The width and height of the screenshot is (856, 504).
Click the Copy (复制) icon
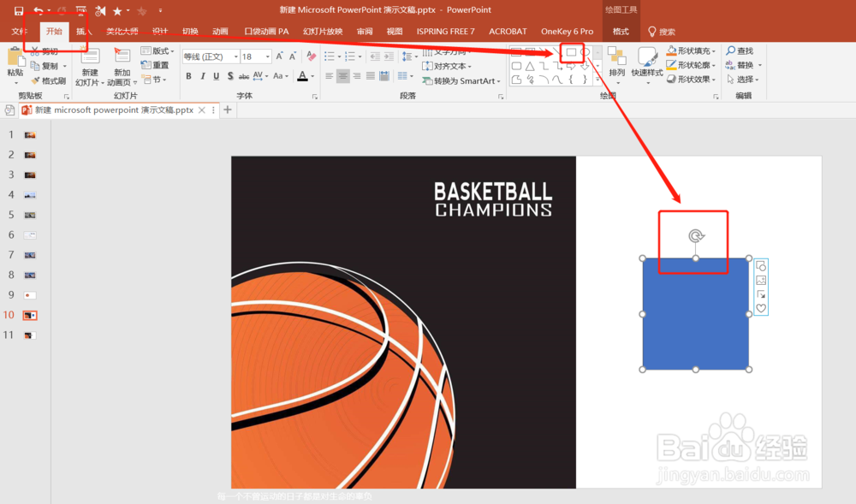pos(35,66)
